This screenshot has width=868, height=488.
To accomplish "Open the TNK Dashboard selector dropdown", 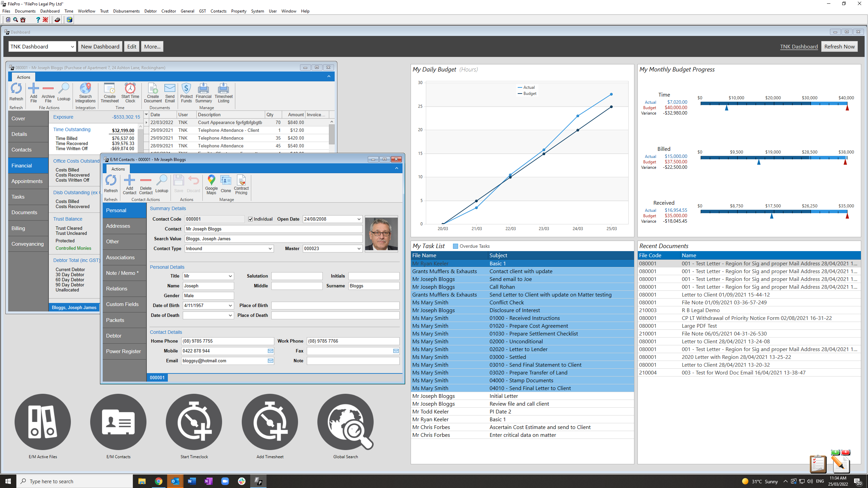I will (73, 46).
